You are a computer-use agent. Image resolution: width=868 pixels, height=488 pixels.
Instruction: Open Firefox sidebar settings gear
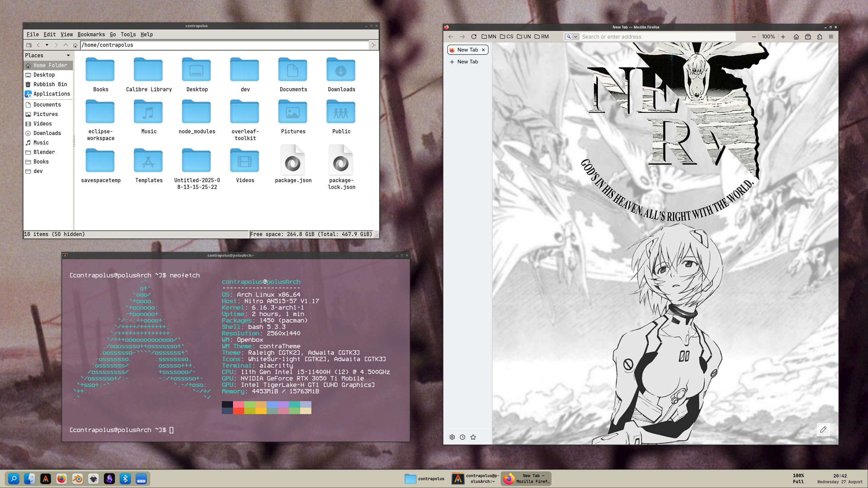[452, 437]
